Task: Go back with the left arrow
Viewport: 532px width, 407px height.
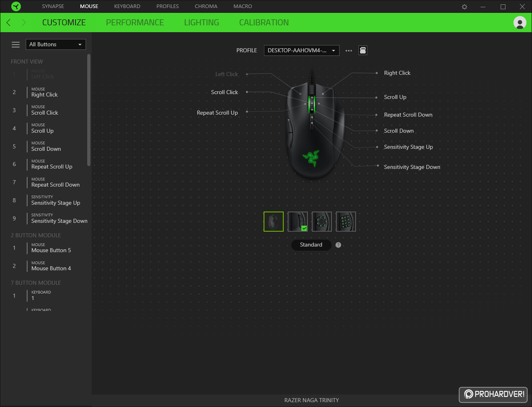Action: (8, 23)
